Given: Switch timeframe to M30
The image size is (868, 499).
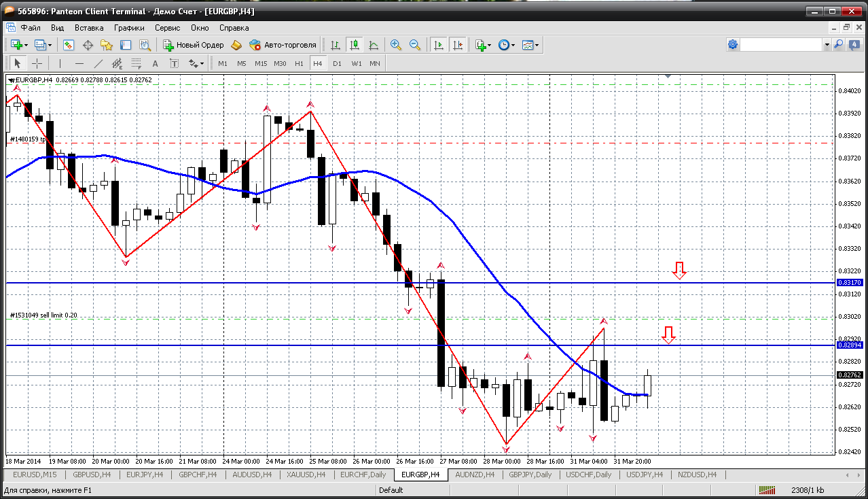Looking at the screenshot, I should pos(280,63).
